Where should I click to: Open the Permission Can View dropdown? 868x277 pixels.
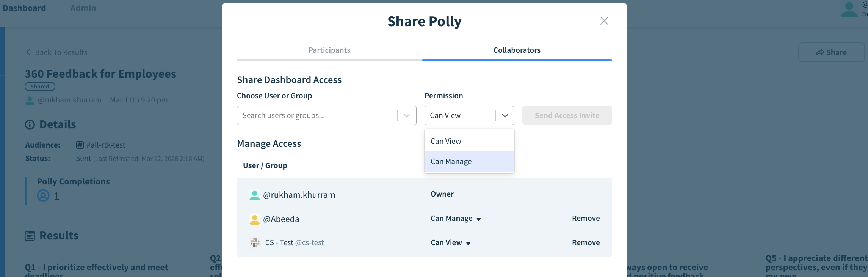(x=469, y=115)
